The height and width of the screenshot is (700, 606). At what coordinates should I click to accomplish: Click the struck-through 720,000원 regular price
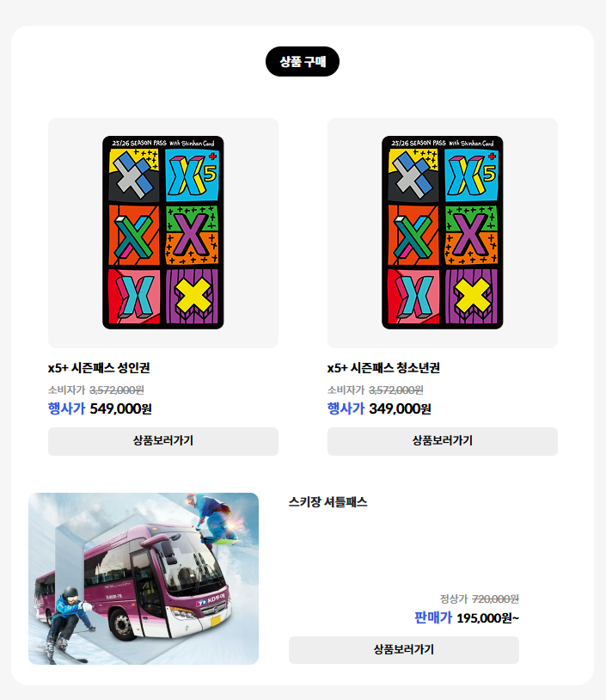pyautogui.click(x=495, y=599)
